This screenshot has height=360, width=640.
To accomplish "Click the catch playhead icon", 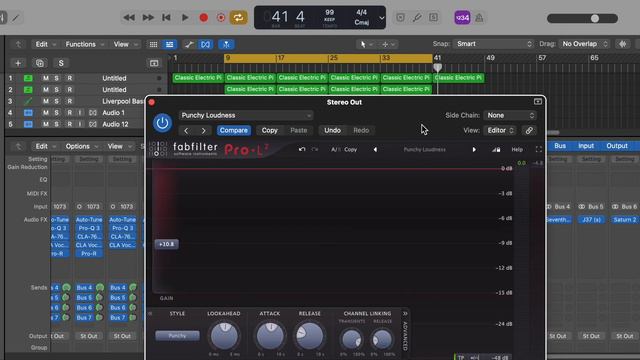I will pyautogui.click(x=226, y=44).
